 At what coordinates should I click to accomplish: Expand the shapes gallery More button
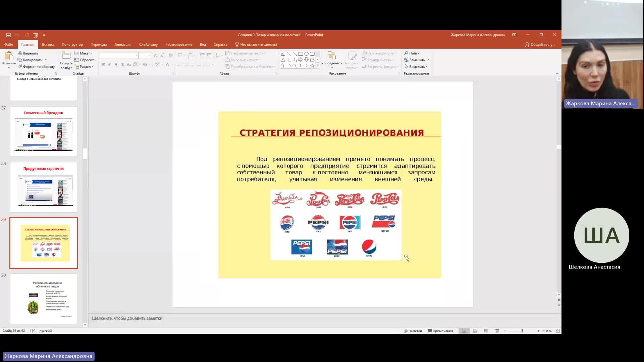click(318, 66)
